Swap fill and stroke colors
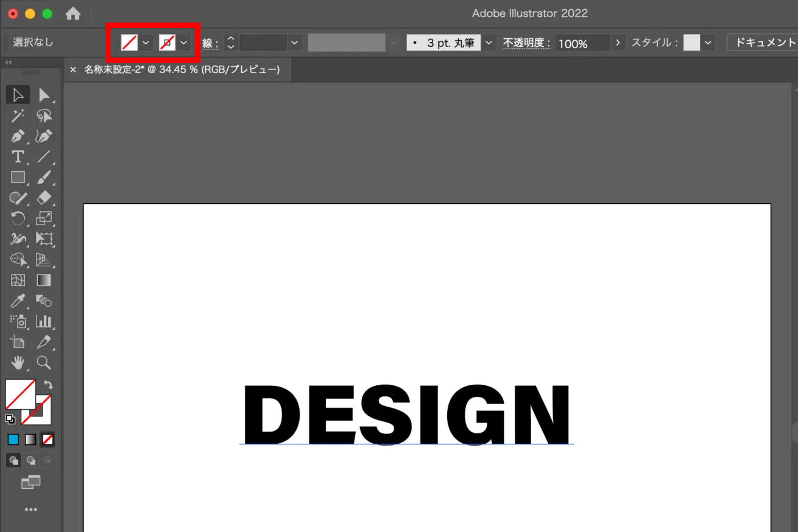This screenshot has height=532, width=798. point(48,385)
